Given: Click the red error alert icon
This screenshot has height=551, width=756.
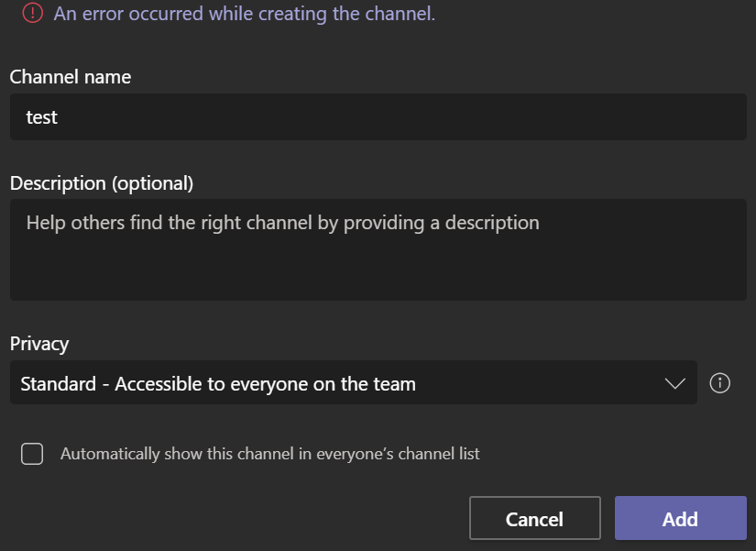Looking at the screenshot, I should click(x=33, y=13).
